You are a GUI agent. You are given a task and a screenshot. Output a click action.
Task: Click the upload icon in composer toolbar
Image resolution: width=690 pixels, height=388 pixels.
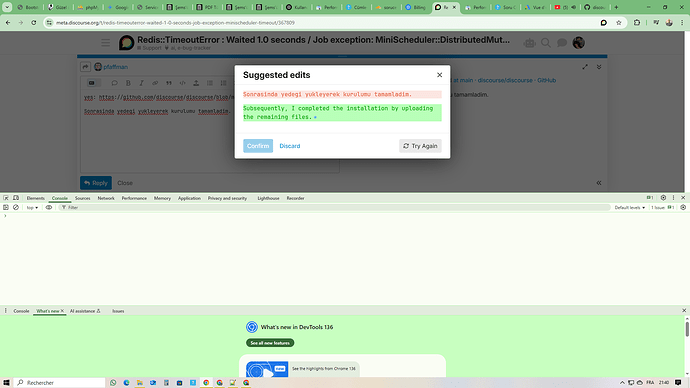[196, 83]
